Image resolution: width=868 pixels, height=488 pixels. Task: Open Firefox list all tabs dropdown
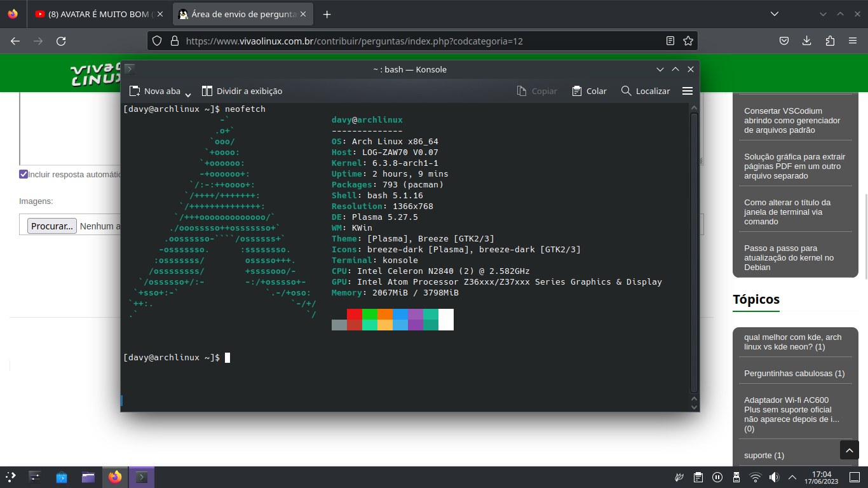(774, 14)
